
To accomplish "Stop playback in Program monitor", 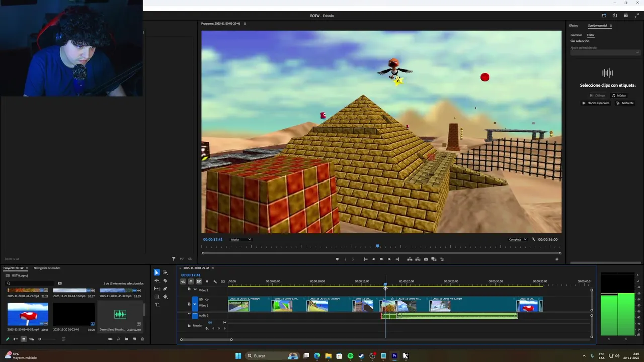I will click(381, 259).
